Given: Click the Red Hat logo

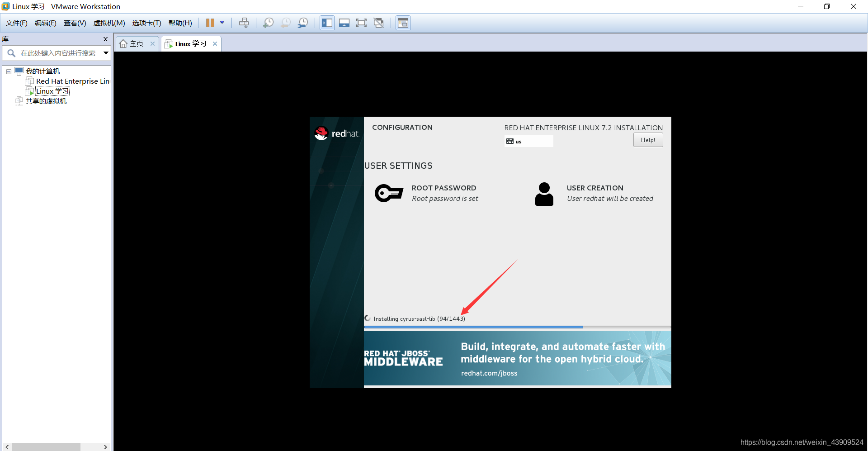Looking at the screenshot, I should [x=336, y=133].
